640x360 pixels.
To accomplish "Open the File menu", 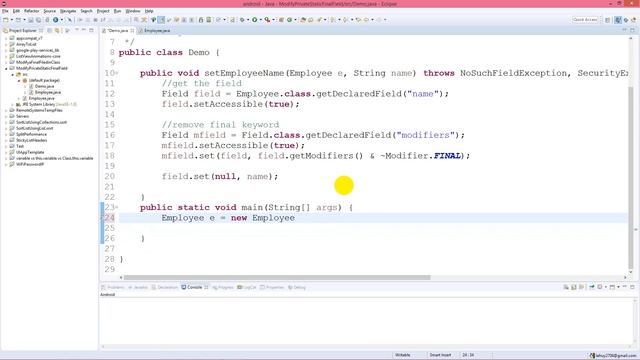I will tap(5, 11).
